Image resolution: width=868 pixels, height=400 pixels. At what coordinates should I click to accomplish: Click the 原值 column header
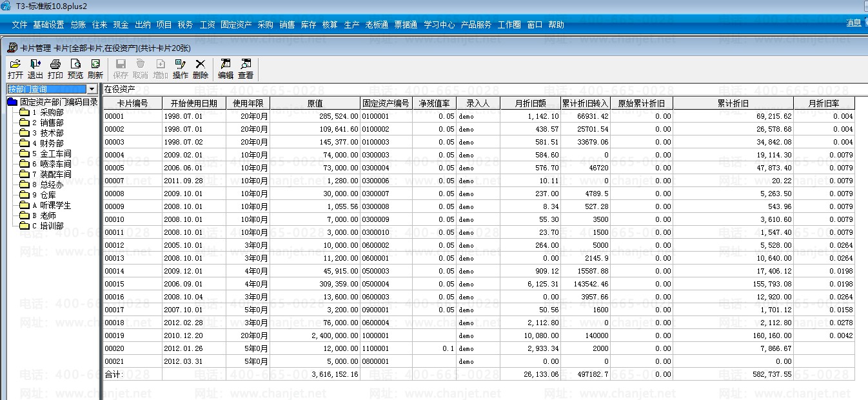(315, 103)
